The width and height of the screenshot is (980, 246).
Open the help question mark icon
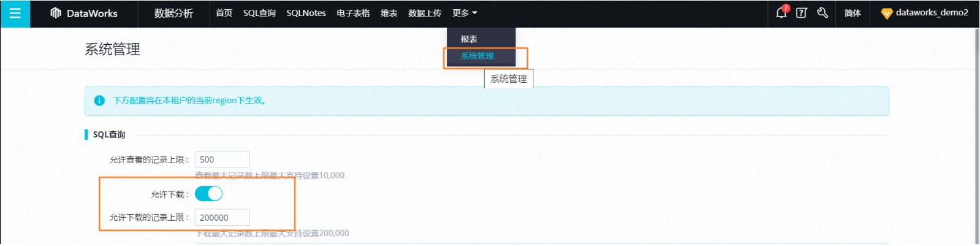click(802, 13)
